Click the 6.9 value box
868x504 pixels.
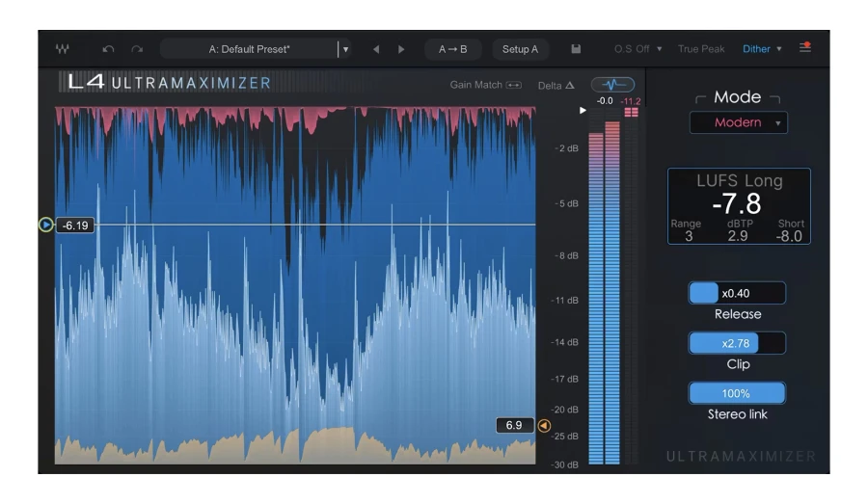(514, 425)
